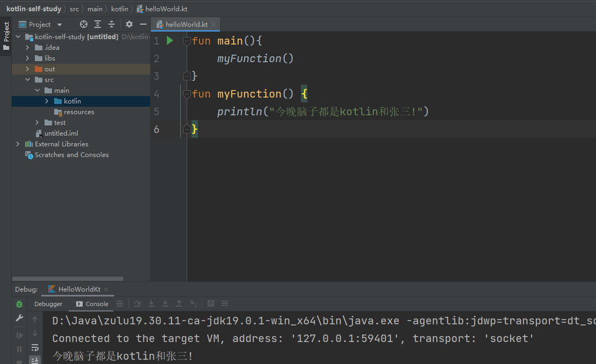Click the step into icon
This screenshot has width=596, height=364.
tap(151, 303)
